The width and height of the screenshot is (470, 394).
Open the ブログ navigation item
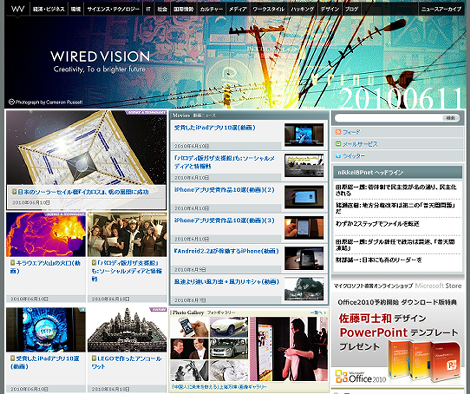click(x=352, y=9)
